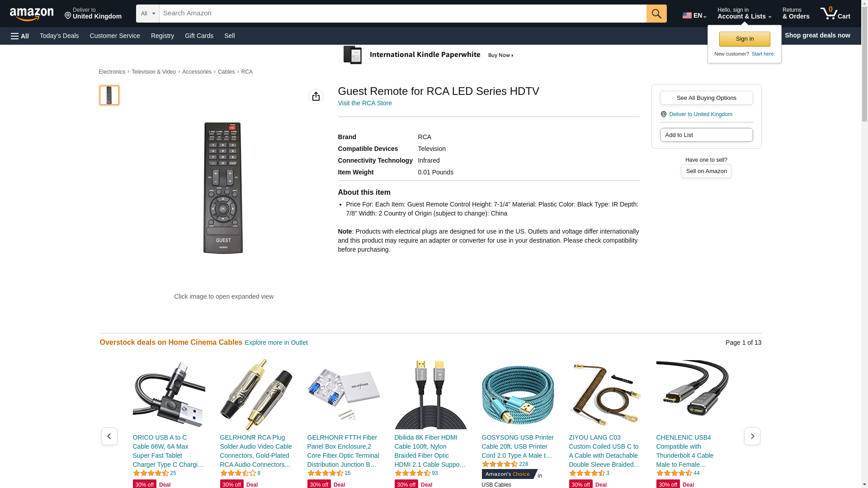Expand the Account & Lists menu
Viewport: 868px width, 488px height.
(x=744, y=14)
